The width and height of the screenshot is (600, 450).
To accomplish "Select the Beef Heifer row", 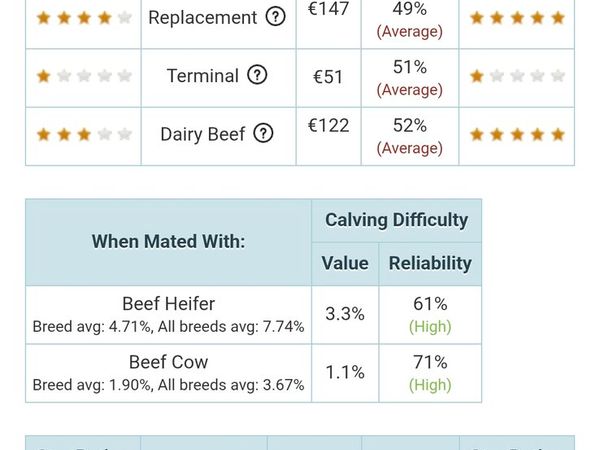I will (253, 315).
